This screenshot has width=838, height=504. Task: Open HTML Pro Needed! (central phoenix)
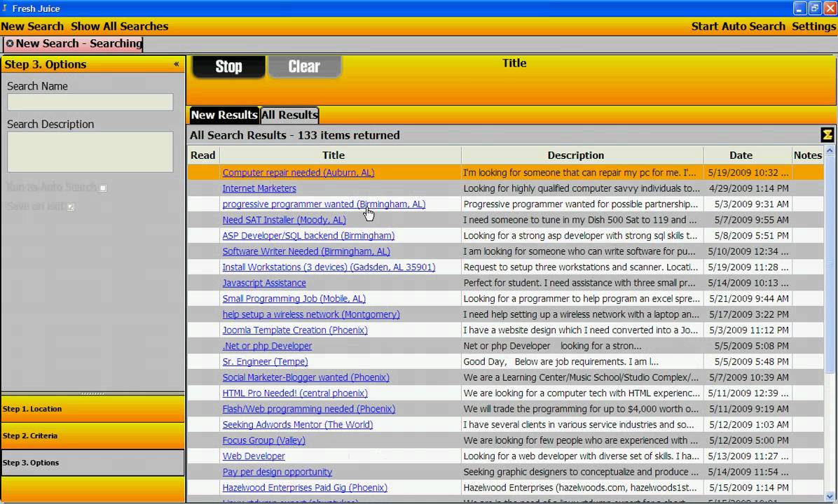(295, 393)
